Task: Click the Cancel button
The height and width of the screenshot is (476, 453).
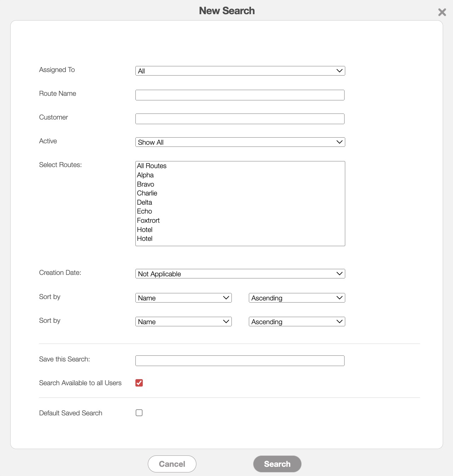Action: pyautogui.click(x=172, y=464)
